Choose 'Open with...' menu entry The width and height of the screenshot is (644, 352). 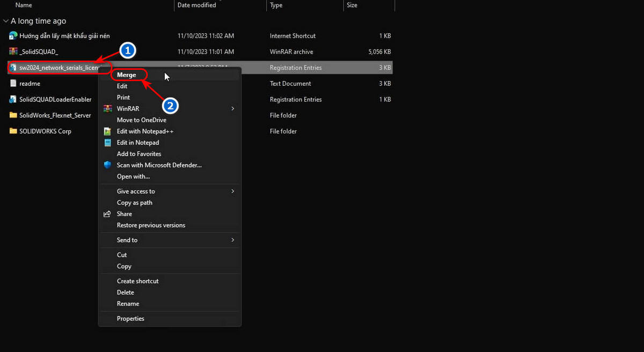click(133, 177)
